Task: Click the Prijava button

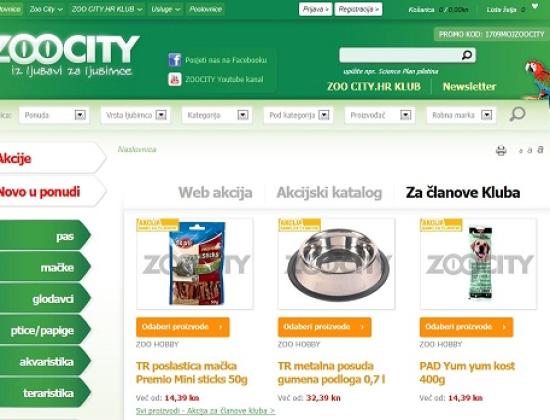Action: point(315,9)
